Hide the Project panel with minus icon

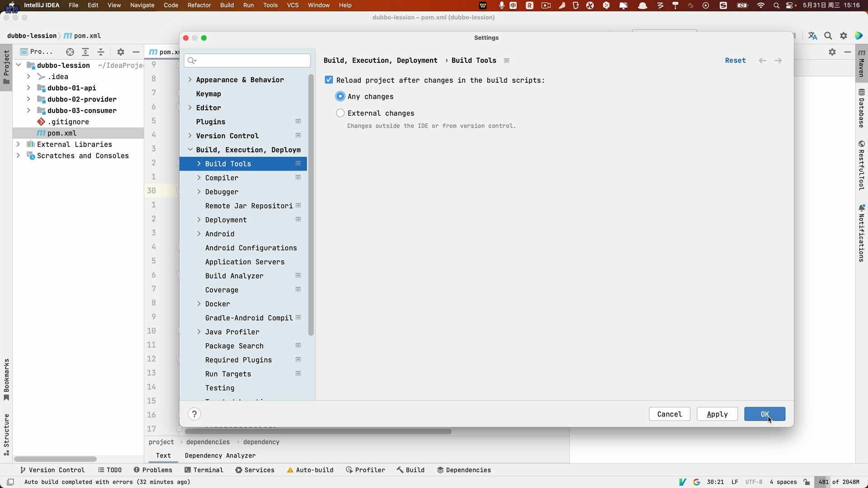(136, 52)
